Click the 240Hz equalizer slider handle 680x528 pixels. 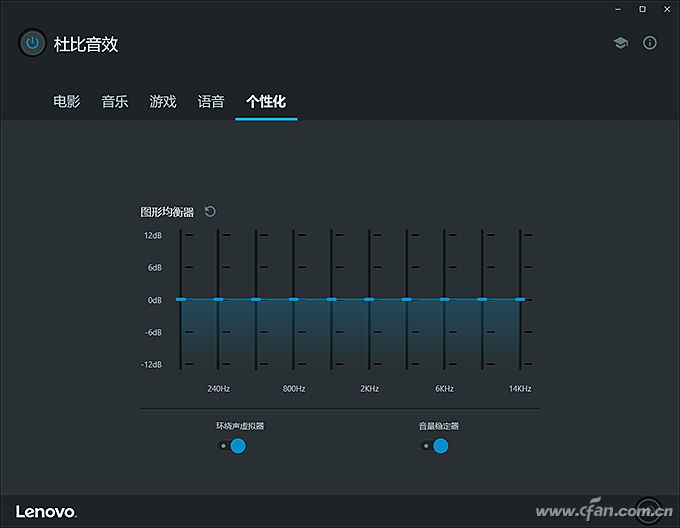pos(218,300)
